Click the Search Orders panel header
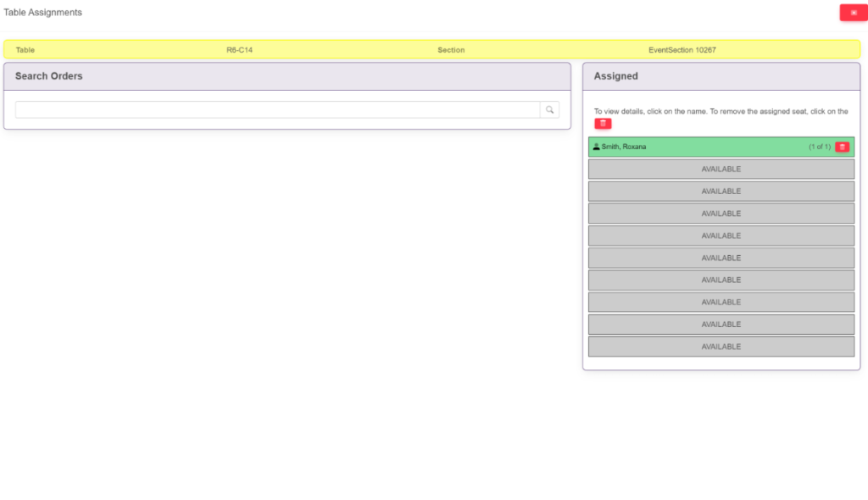This screenshot has width=868, height=500. 49,76
